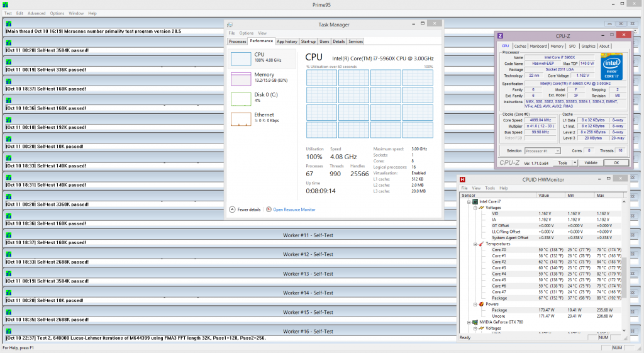Viewport: 644px width, 353px height.
Task: Switch to Details tab in Task Manager
Action: click(339, 42)
